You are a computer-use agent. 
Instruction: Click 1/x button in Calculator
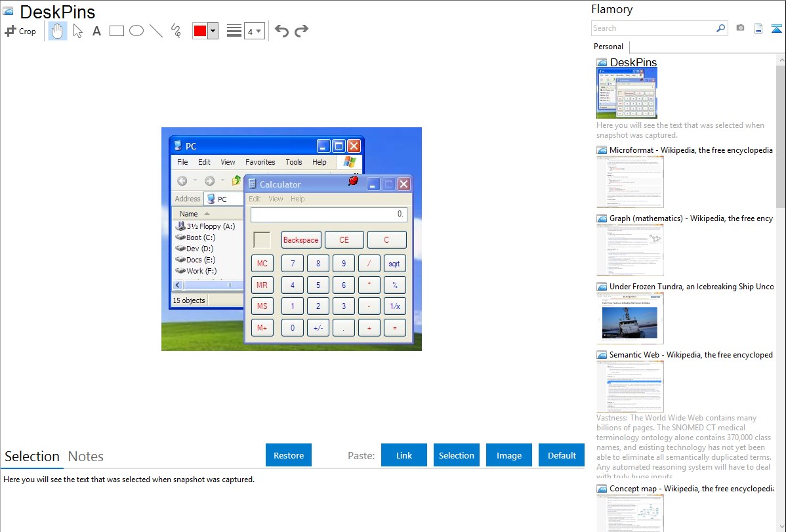tap(394, 306)
